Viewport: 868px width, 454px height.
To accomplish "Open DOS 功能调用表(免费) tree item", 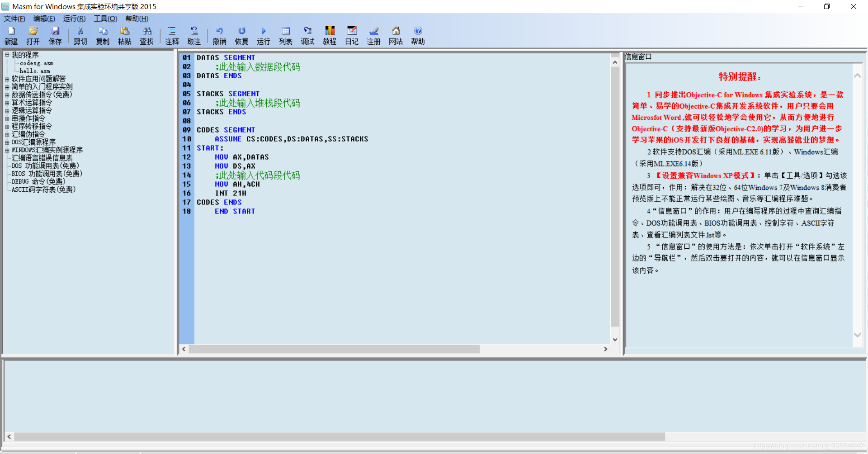I will tap(45, 166).
